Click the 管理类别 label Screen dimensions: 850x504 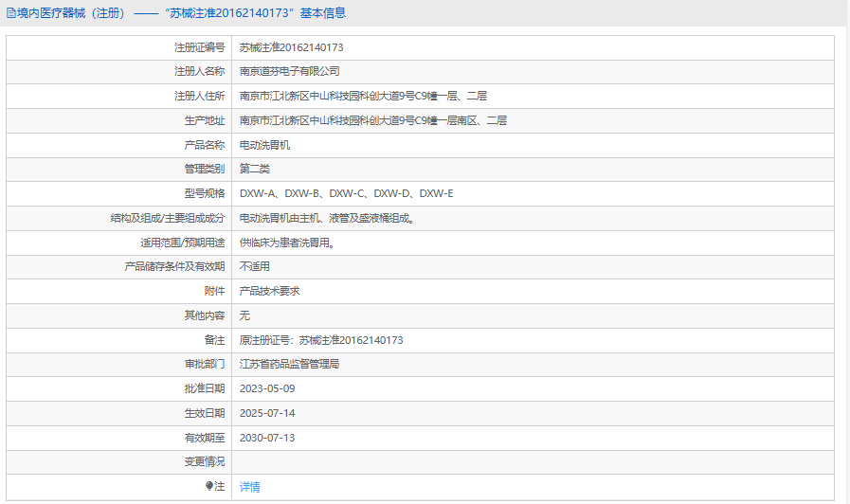pos(205,169)
